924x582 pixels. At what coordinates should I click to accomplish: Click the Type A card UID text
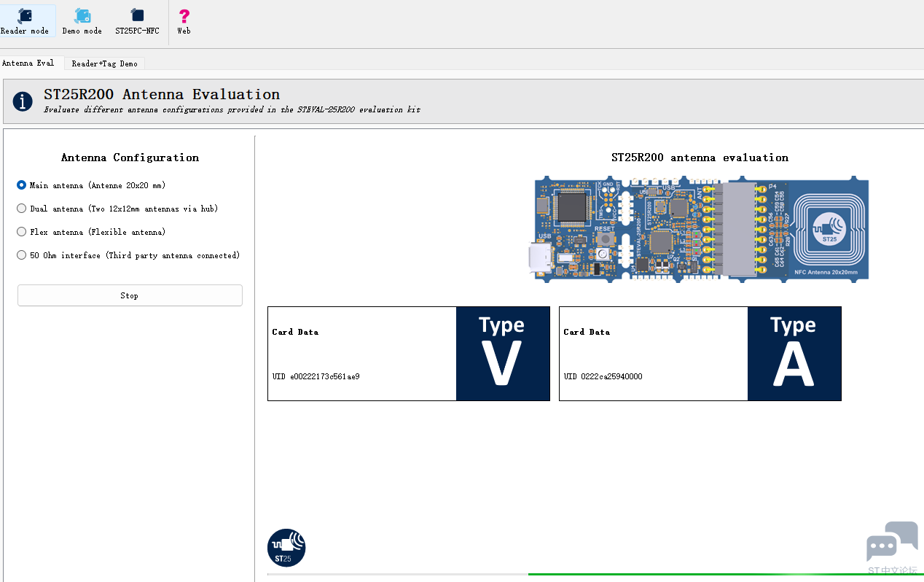[603, 376]
